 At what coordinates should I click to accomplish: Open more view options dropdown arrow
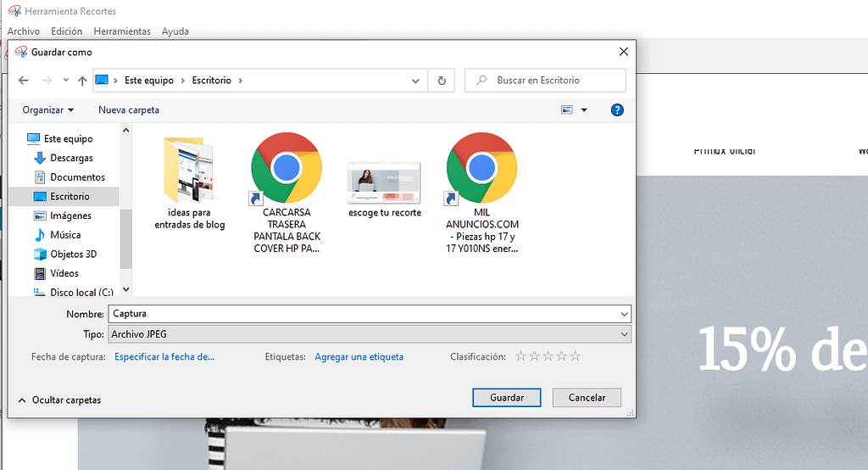click(584, 109)
